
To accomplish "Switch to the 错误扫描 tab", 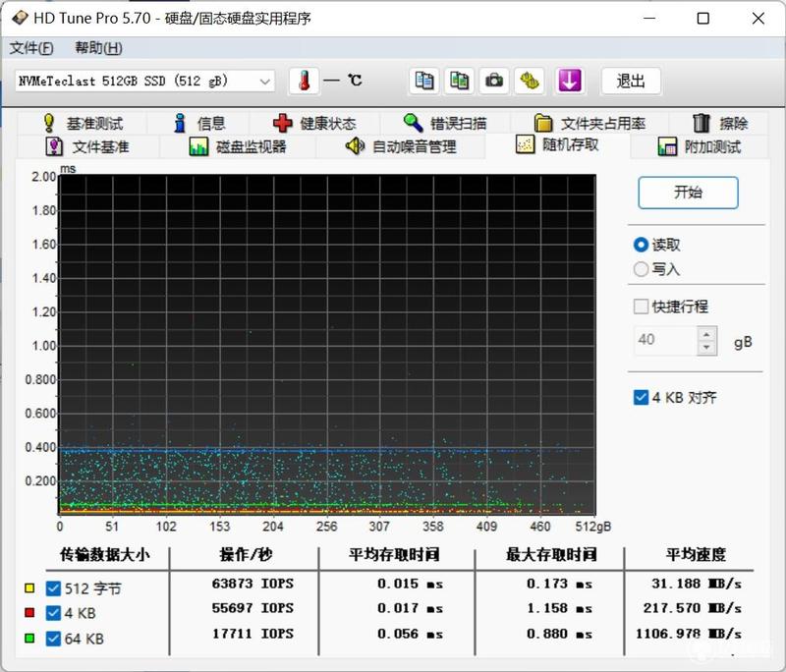I will click(445, 123).
